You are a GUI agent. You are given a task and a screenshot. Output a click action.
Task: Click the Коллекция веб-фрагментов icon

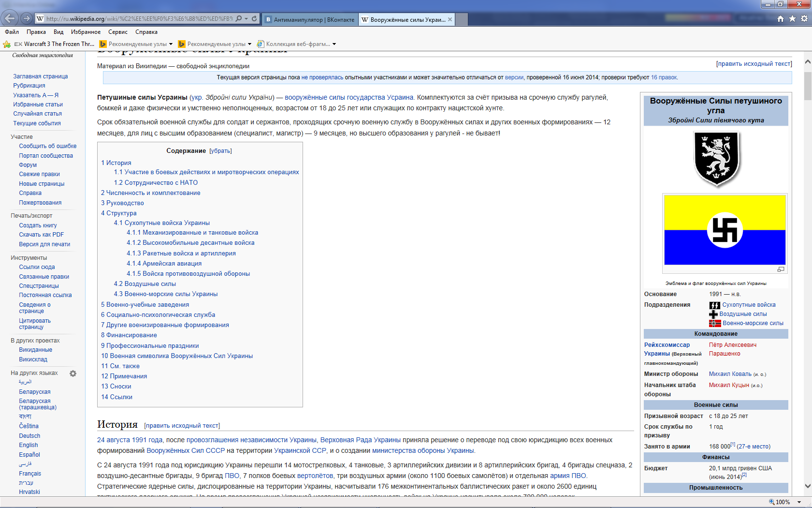(x=261, y=44)
